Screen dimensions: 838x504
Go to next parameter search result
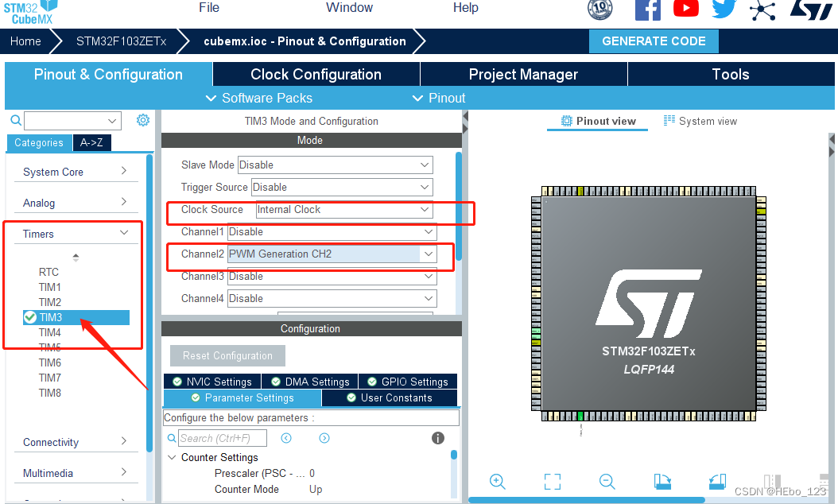[324, 438]
